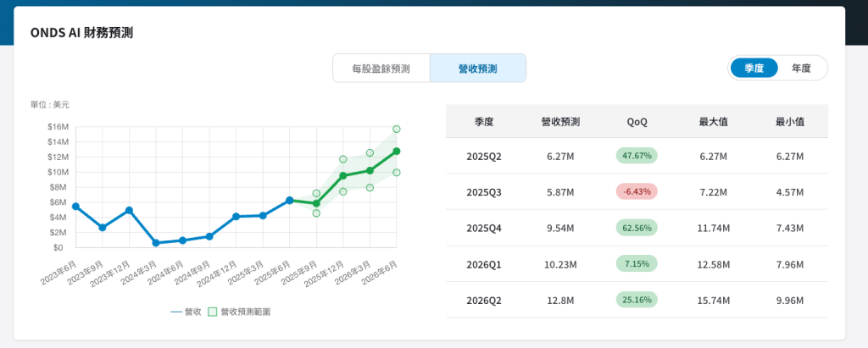Click the 47.67% QoQ badge
The width and height of the screenshot is (868, 348).
637,156
